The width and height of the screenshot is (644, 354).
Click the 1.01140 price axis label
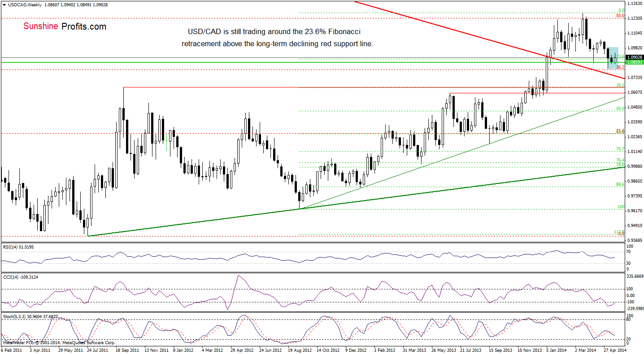[635, 152]
